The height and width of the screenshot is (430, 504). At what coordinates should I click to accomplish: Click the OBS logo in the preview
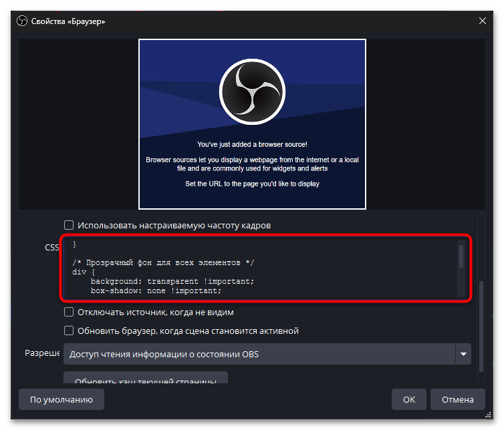pyautogui.click(x=252, y=91)
